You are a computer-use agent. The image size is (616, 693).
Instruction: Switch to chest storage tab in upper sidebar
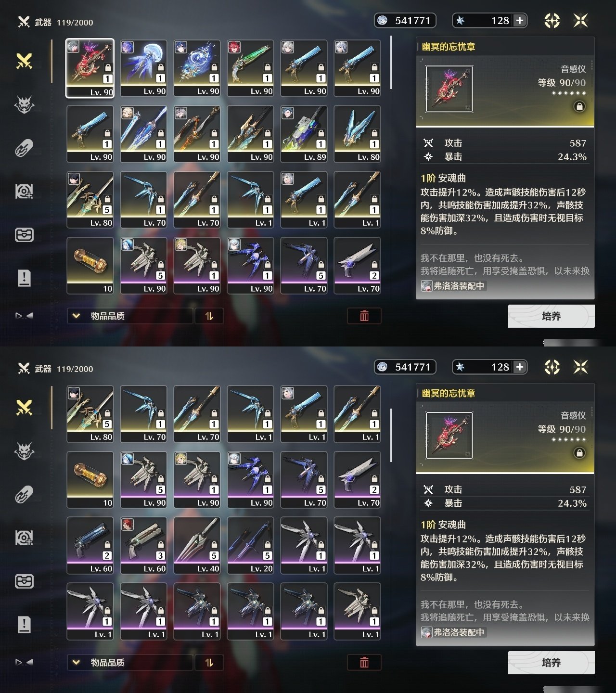24,235
